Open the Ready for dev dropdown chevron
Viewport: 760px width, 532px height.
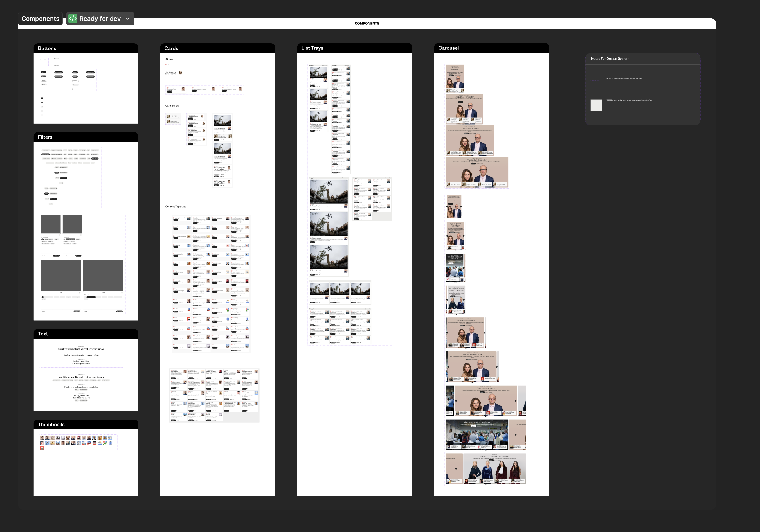128,19
